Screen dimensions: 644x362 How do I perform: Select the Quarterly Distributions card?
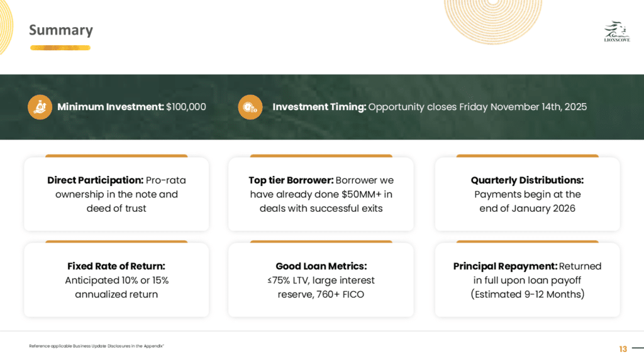coord(527,194)
